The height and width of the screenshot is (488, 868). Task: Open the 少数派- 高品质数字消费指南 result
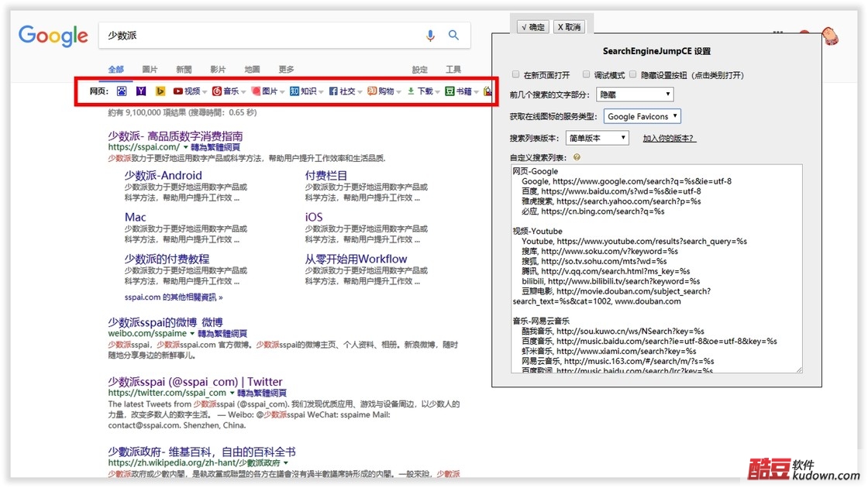[175, 136]
